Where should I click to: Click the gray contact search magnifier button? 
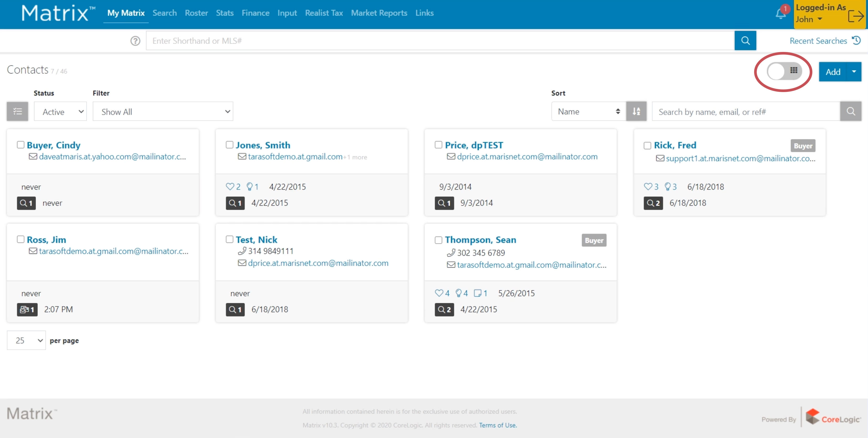click(850, 111)
